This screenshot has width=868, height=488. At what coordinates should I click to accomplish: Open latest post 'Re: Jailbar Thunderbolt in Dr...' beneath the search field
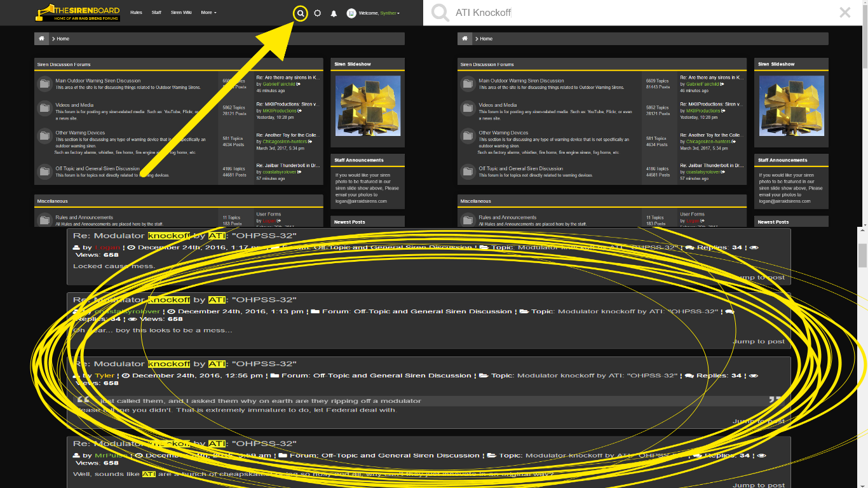pyautogui.click(x=712, y=165)
